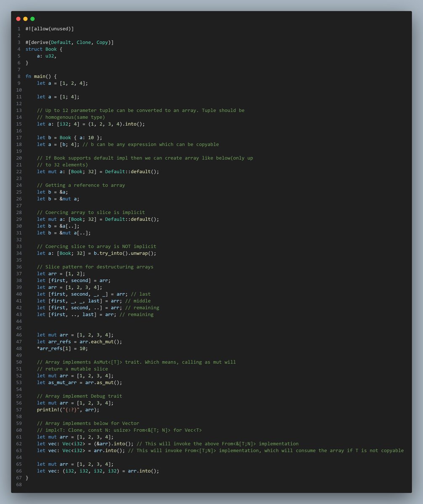Click the 'let b = &mut a;' line
The width and height of the screenshot is (423, 504).
[x=58, y=199]
